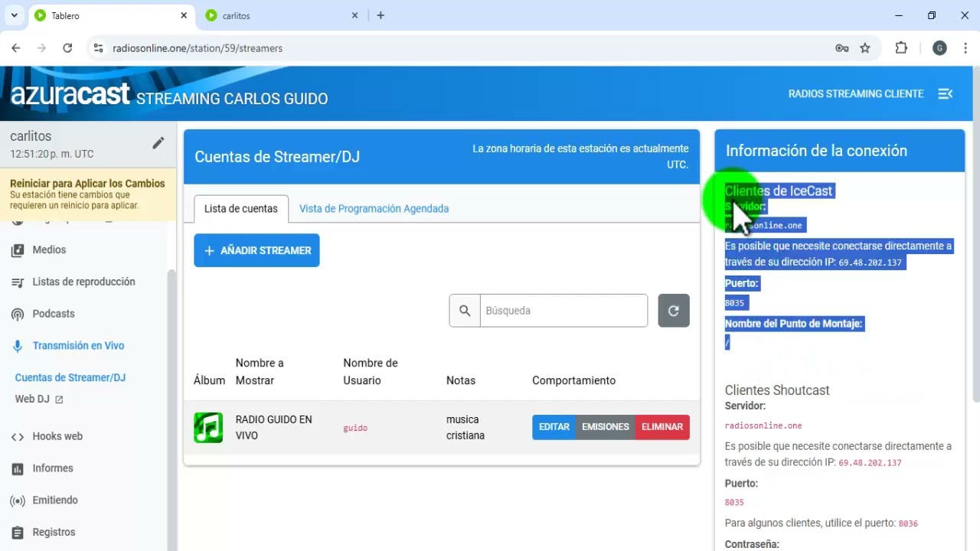Click the browser address bar URL
This screenshot has height=551, width=980.
pos(198,48)
